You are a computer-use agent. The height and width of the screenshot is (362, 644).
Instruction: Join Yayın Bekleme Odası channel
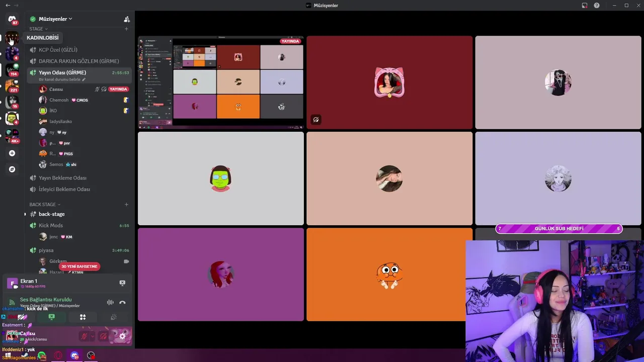[79, 178]
